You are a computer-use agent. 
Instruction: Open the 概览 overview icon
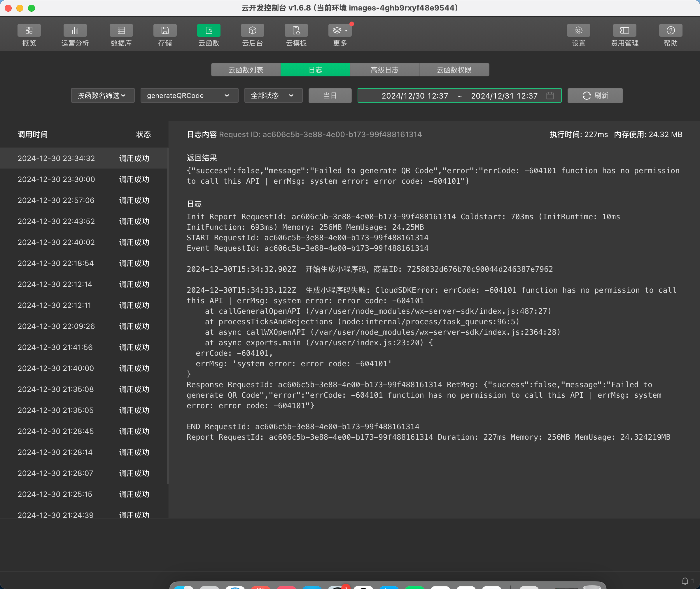pyautogui.click(x=29, y=31)
